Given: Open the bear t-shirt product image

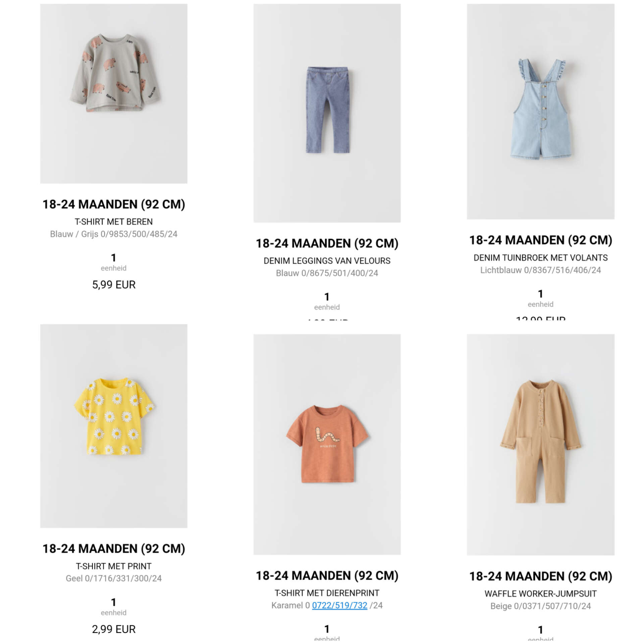Looking at the screenshot, I should coord(113,93).
